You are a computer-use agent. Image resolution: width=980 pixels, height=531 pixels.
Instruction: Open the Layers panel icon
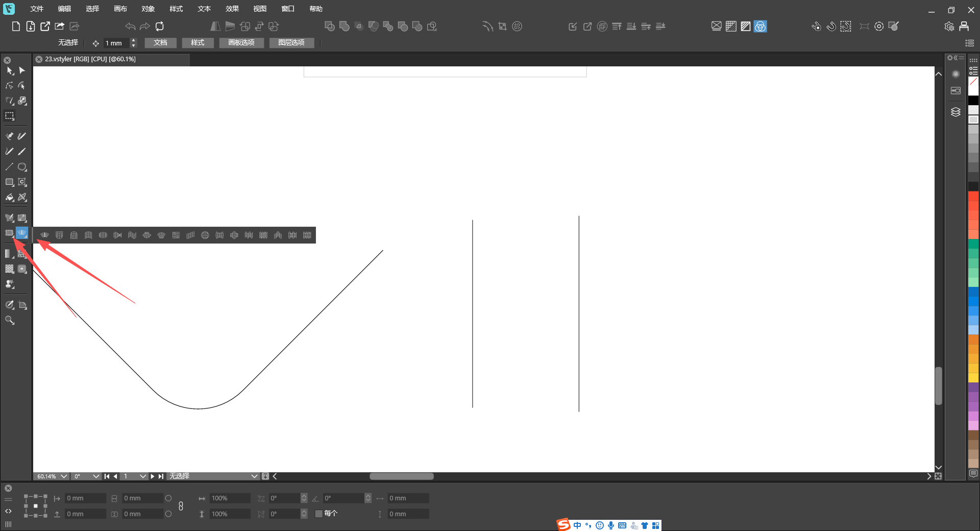coord(955,112)
